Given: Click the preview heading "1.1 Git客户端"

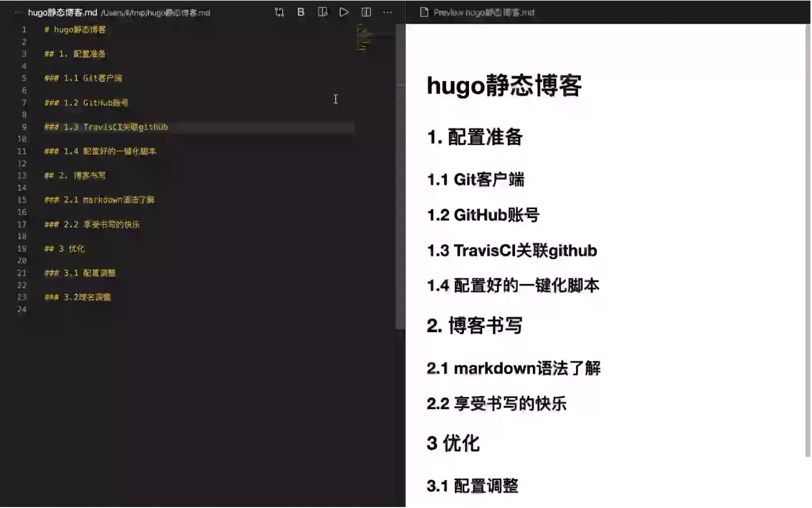Looking at the screenshot, I should pos(476,180).
